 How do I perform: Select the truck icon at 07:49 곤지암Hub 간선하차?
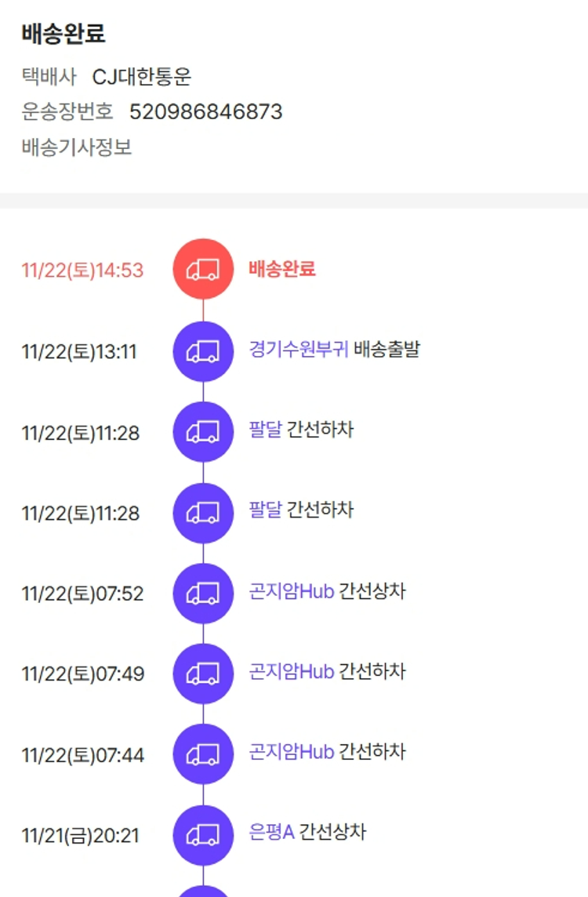203,674
